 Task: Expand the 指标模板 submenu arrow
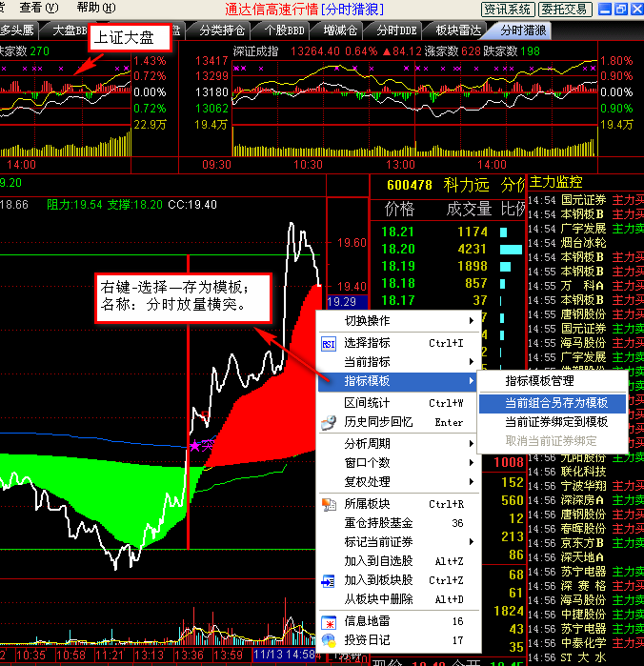tap(472, 381)
